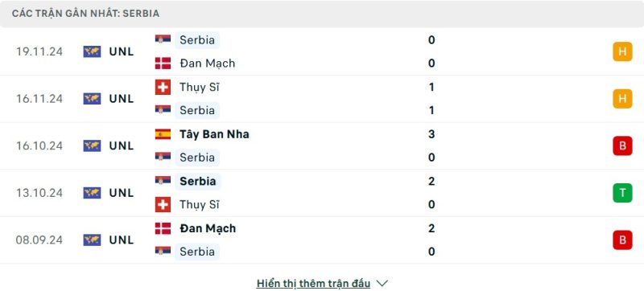This screenshot has height=291, width=644.
Task: Select bold Đan Mạch in 08.09.24 match
Action: click(208, 228)
